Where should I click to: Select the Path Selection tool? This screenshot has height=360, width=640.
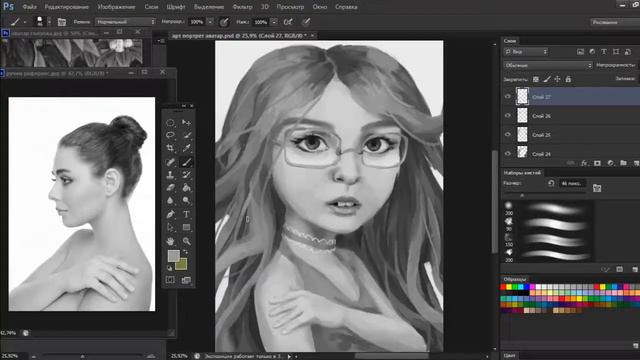[171, 227]
